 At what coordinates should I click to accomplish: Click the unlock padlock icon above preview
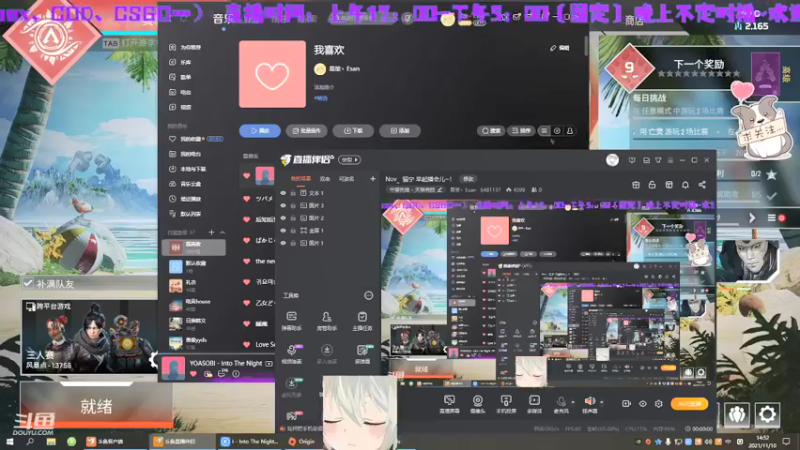tap(652, 185)
